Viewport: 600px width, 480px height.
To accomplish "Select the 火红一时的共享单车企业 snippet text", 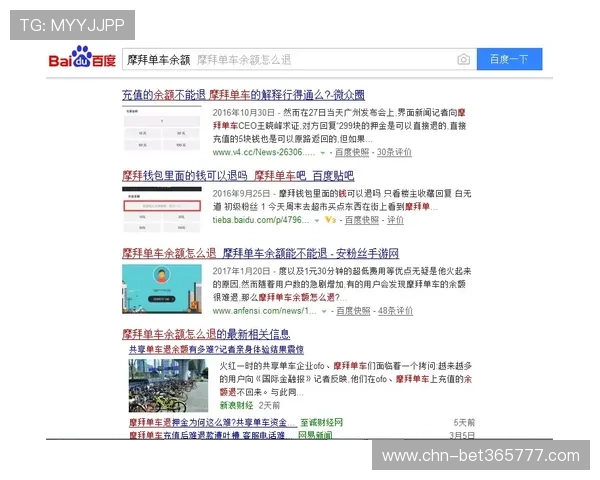I will pyautogui.click(x=346, y=379).
